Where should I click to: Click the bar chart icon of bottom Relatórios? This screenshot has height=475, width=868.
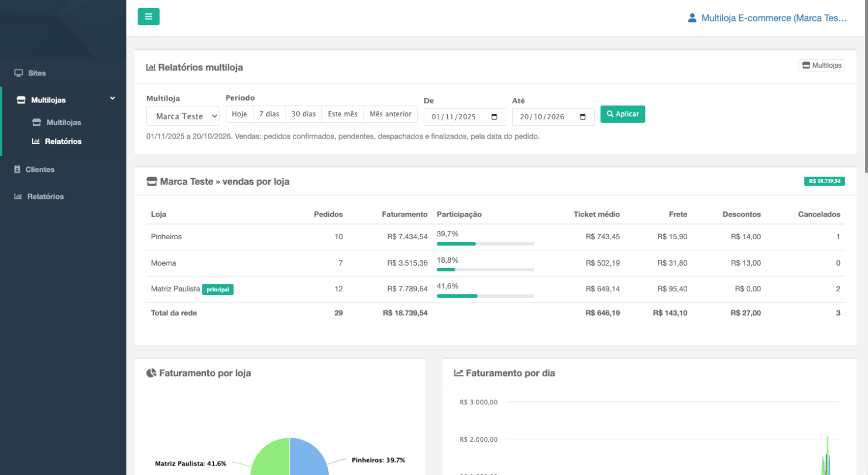click(x=18, y=196)
